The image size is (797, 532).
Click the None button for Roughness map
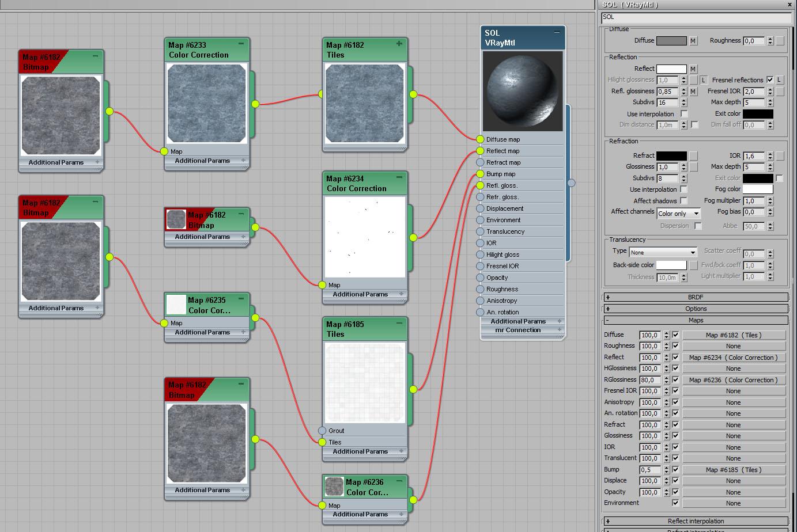[734, 346]
